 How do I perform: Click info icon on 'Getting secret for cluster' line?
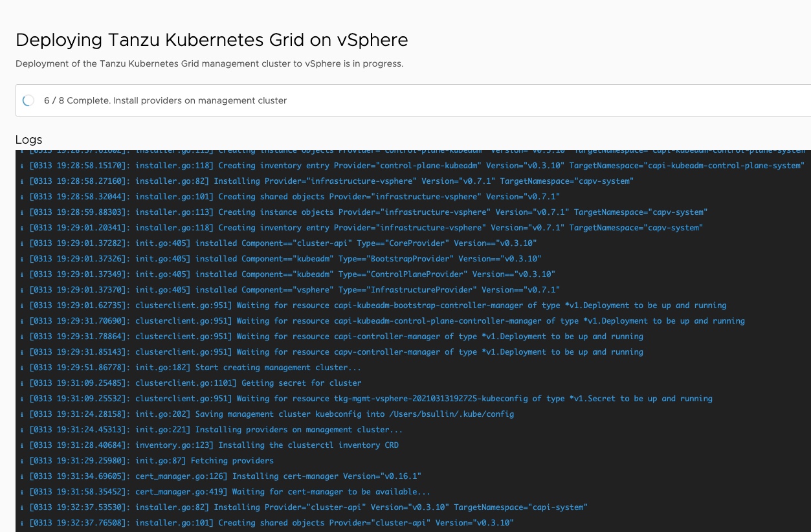(x=22, y=383)
